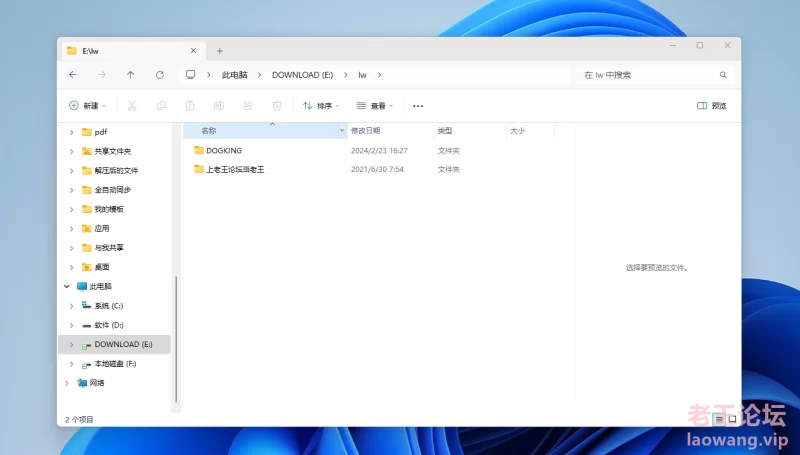Click the navigation pane vertical scrollbar
The width and height of the screenshot is (800, 455).
pyautogui.click(x=176, y=339)
